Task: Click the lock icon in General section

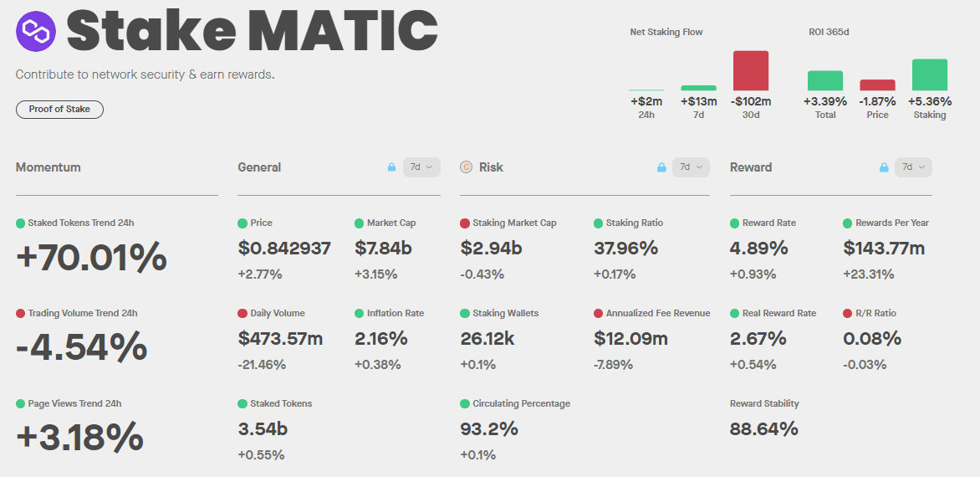Action: (x=391, y=167)
